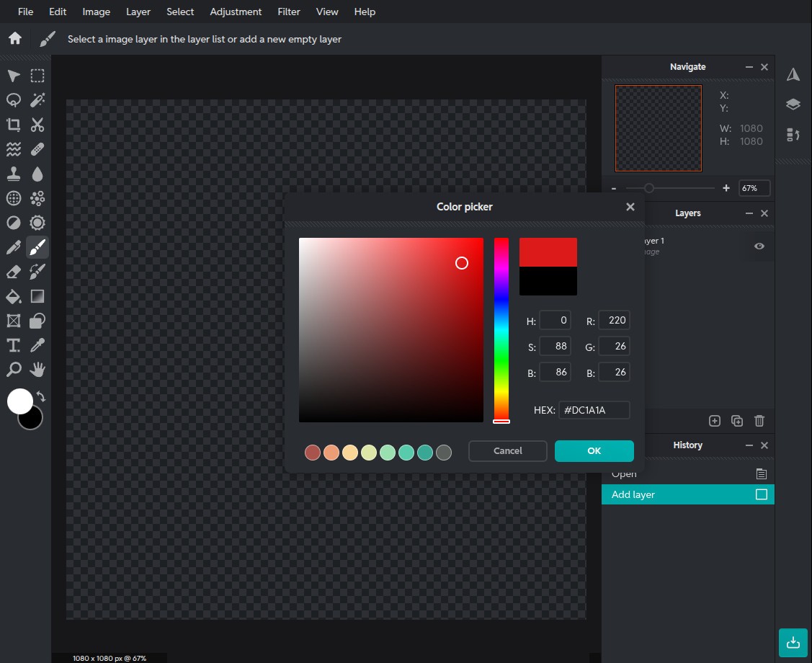Click inside the HEX value field
Viewport: 812px width, 663px height.
(x=594, y=409)
